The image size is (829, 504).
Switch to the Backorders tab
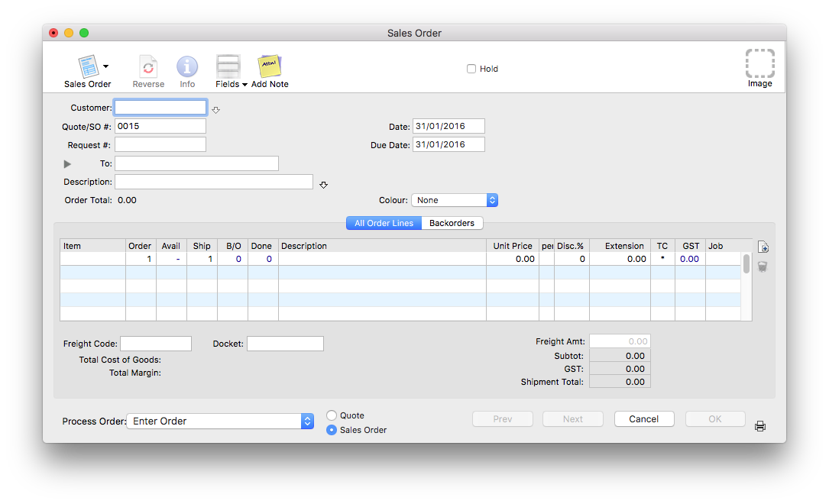(x=452, y=222)
